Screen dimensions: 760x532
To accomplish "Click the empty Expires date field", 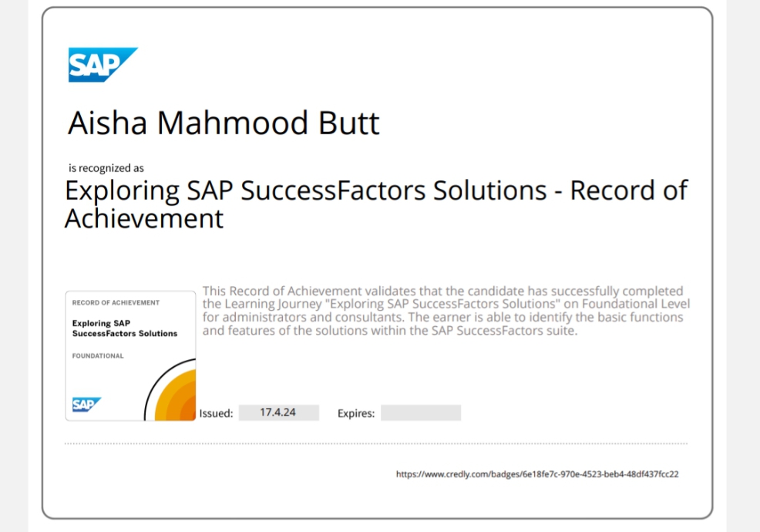I will [x=420, y=413].
